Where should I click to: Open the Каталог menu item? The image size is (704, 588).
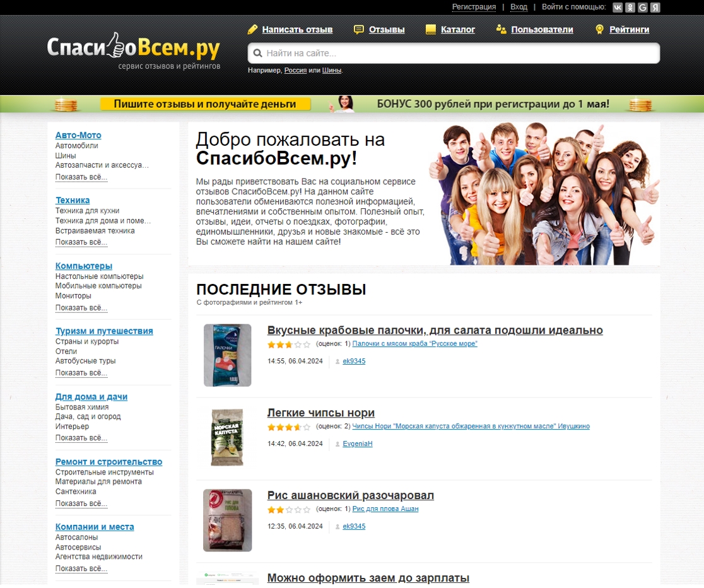457,30
